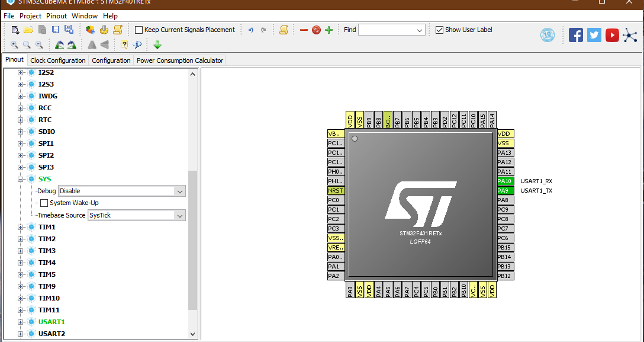
Task: Open the Window menu
Action: pyautogui.click(x=85, y=16)
